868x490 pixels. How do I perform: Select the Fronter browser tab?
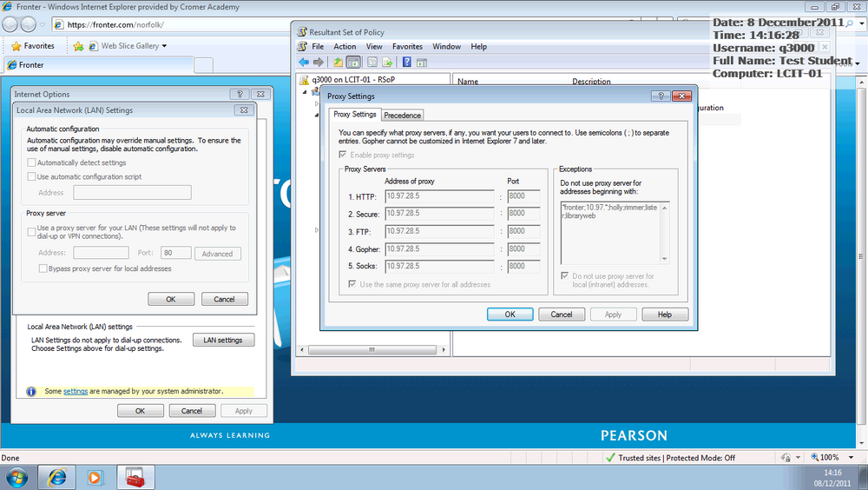pyautogui.click(x=98, y=65)
